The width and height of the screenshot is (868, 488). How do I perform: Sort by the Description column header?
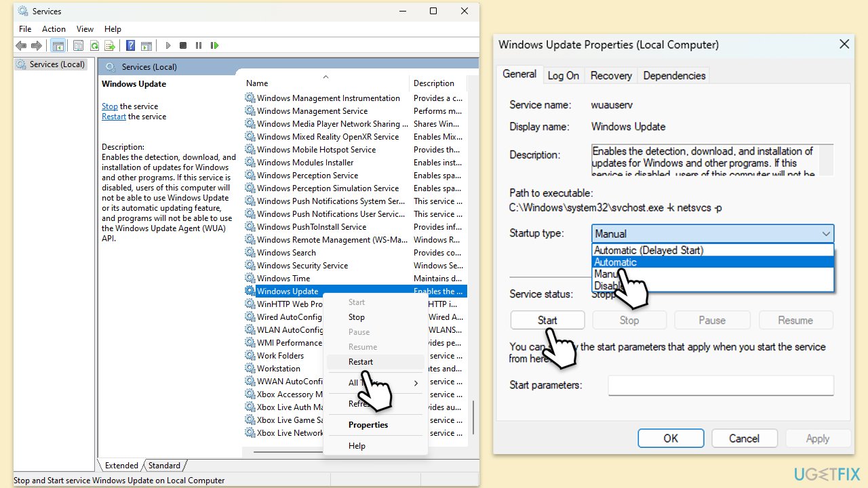click(438, 83)
